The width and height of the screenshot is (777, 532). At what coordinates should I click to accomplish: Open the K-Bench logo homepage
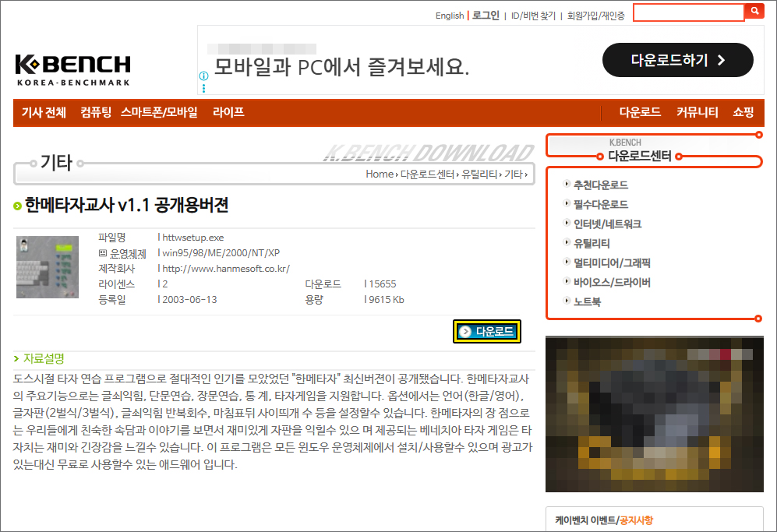(72, 70)
